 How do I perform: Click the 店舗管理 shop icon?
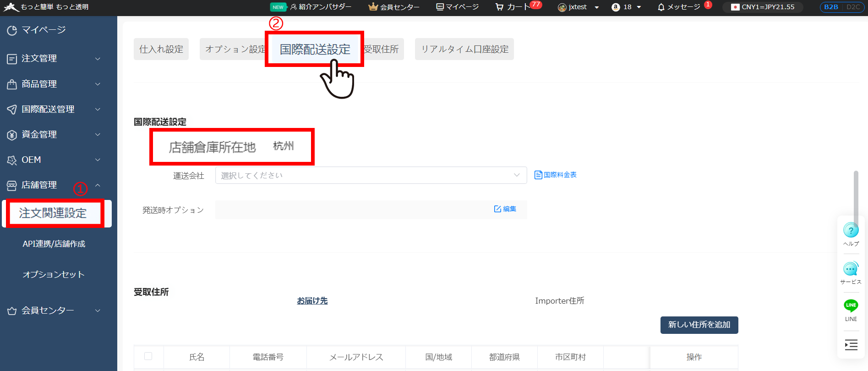tap(12, 185)
